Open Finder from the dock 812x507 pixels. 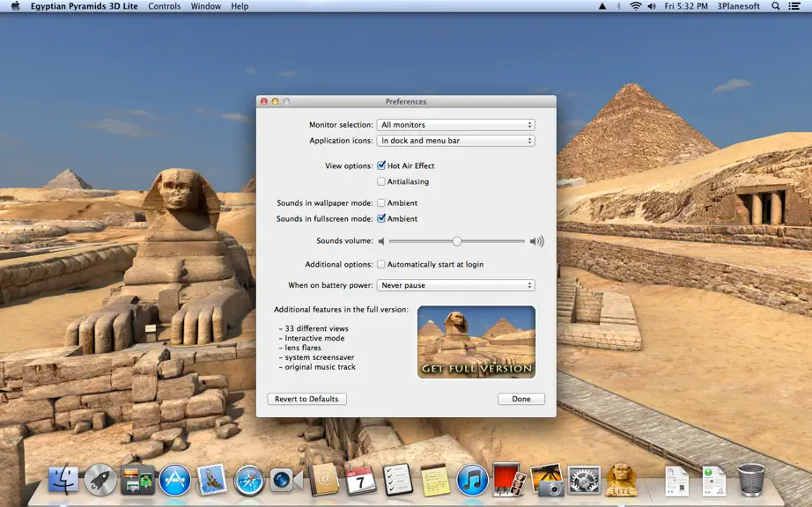click(63, 480)
